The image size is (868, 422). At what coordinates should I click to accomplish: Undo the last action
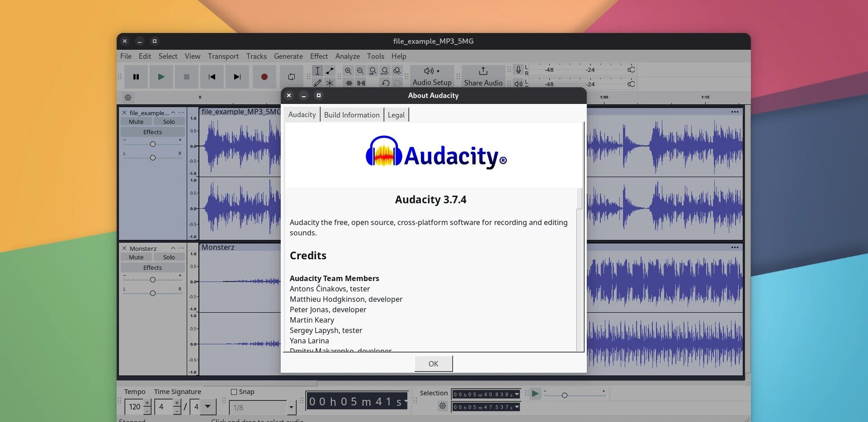[385, 83]
